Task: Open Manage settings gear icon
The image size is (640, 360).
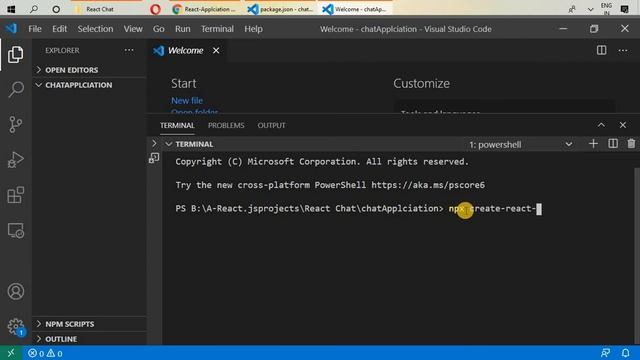Action: click(x=16, y=327)
